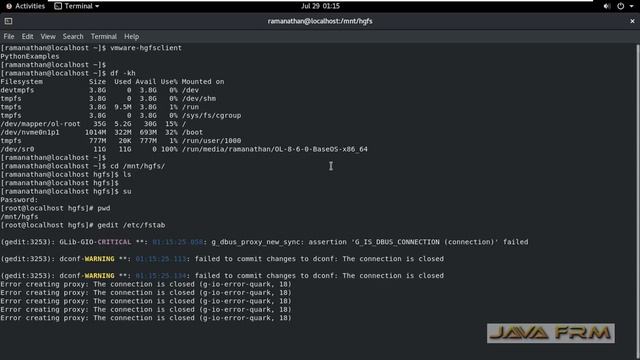The image size is (640, 360).
Task: Click the 'Mounted on' column header
Action: click(203, 82)
